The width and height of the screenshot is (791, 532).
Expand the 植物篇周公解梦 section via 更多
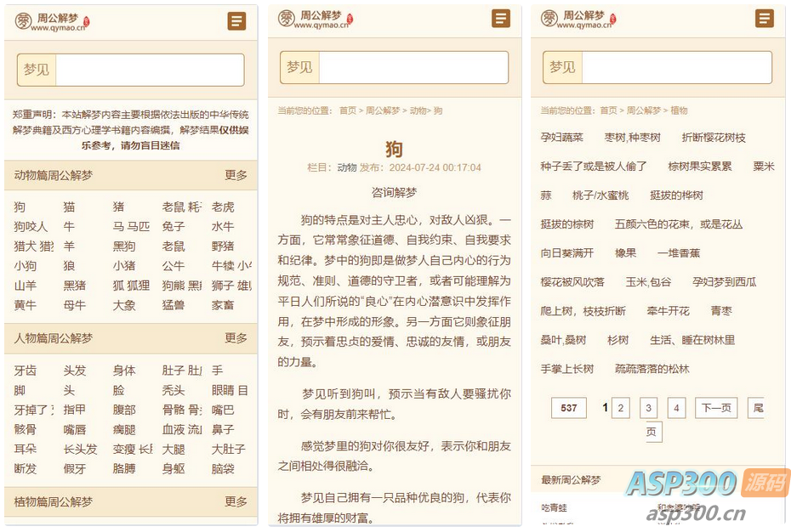pos(236,502)
